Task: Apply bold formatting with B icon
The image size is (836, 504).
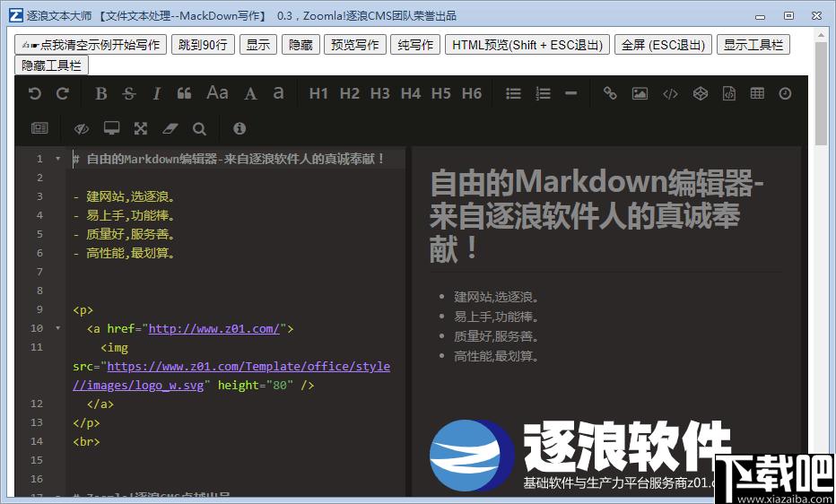Action: (x=100, y=94)
